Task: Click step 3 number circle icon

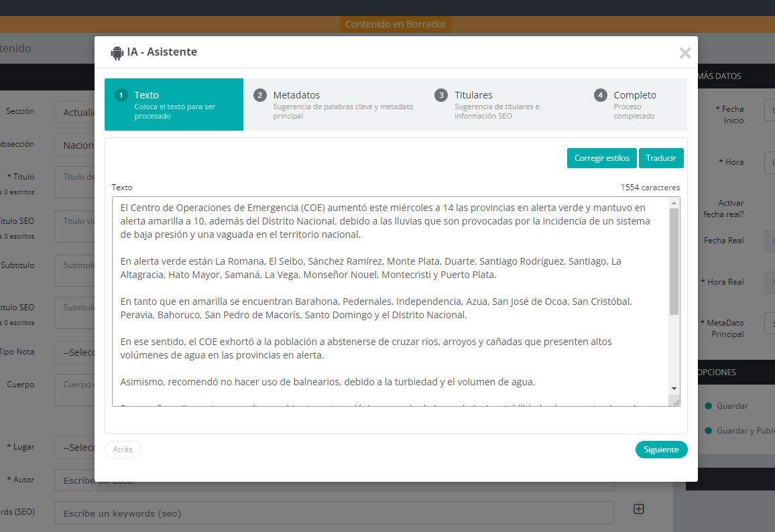Action: 440,95
